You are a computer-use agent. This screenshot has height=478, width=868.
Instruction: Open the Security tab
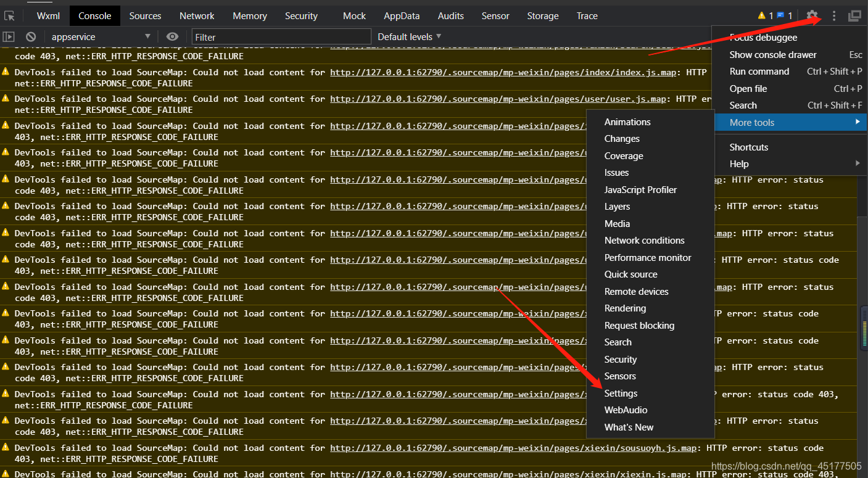(x=301, y=16)
